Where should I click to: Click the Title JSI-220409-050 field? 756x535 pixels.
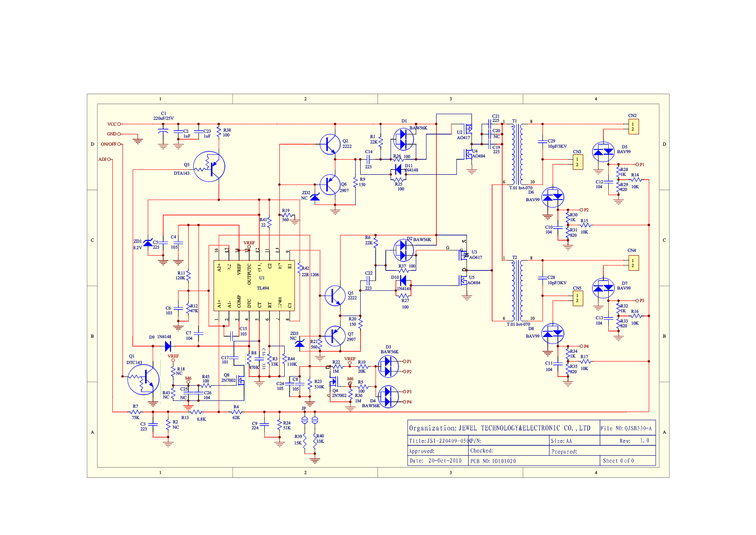(438, 441)
